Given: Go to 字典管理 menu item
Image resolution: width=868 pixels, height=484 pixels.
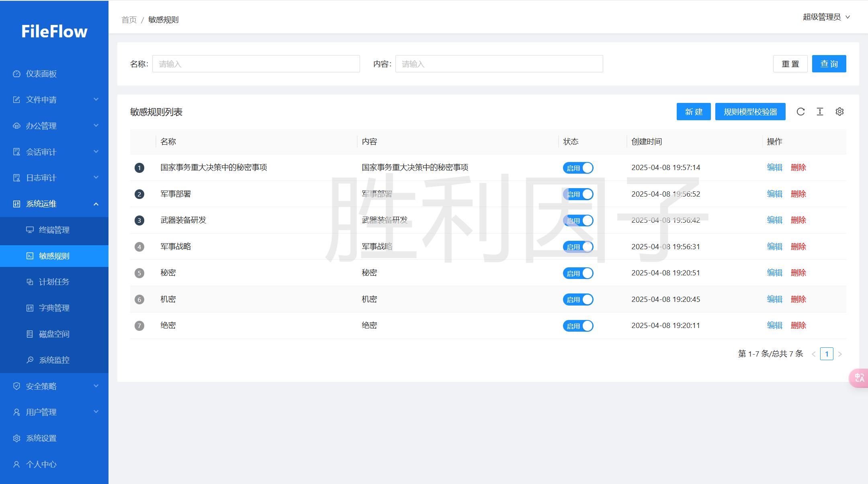Looking at the screenshot, I should coord(54,308).
